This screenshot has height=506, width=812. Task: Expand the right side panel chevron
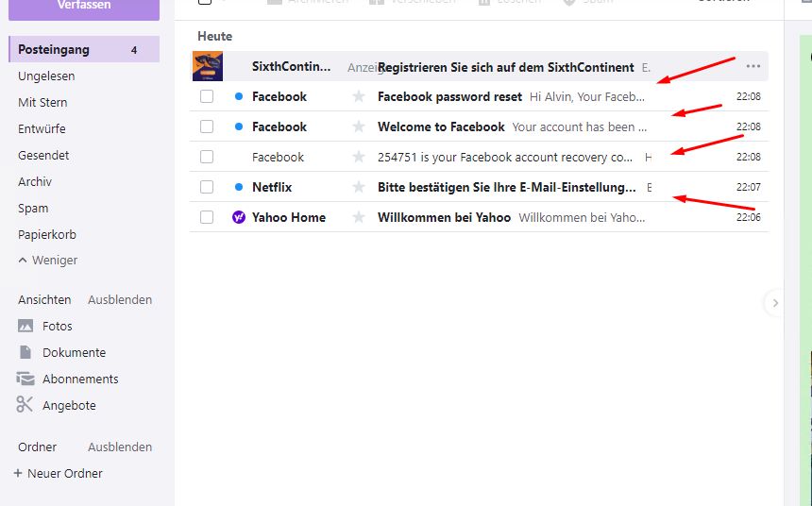pyautogui.click(x=775, y=303)
